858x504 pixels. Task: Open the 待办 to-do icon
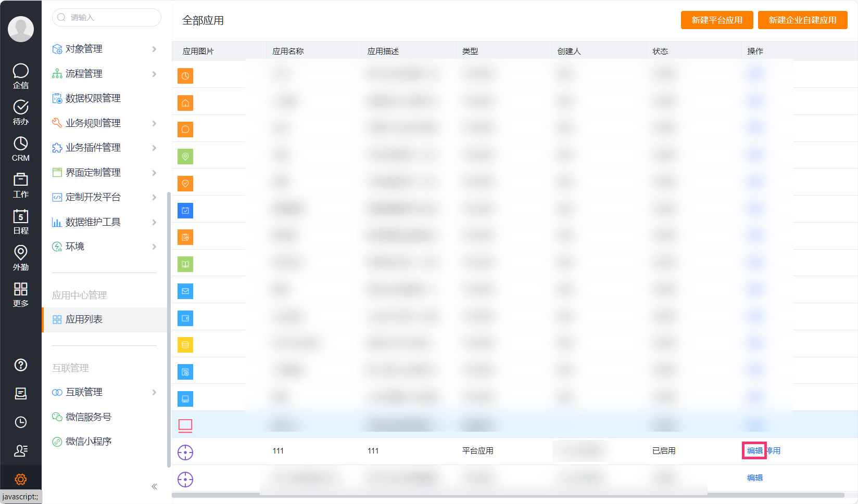pyautogui.click(x=21, y=112)
